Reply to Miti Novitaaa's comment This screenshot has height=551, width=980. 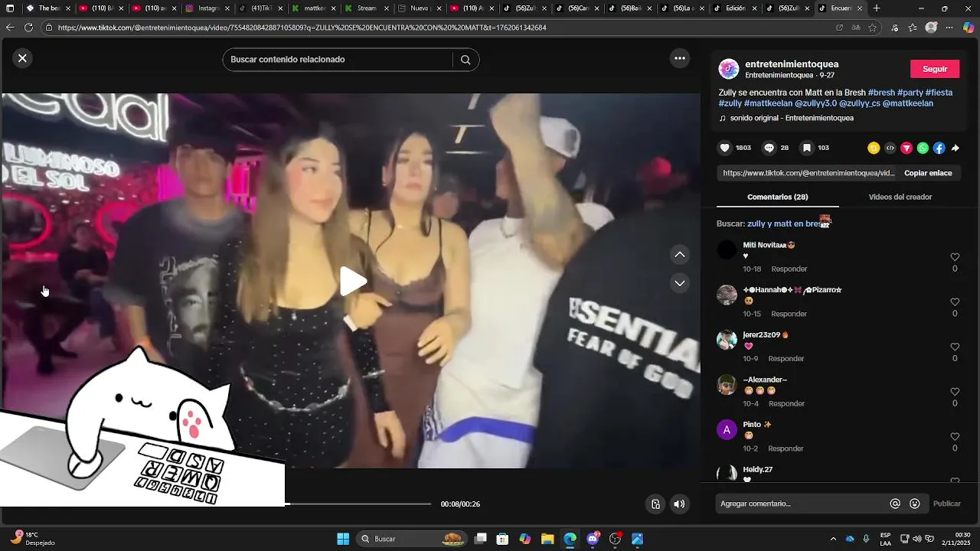pos(789,269)
